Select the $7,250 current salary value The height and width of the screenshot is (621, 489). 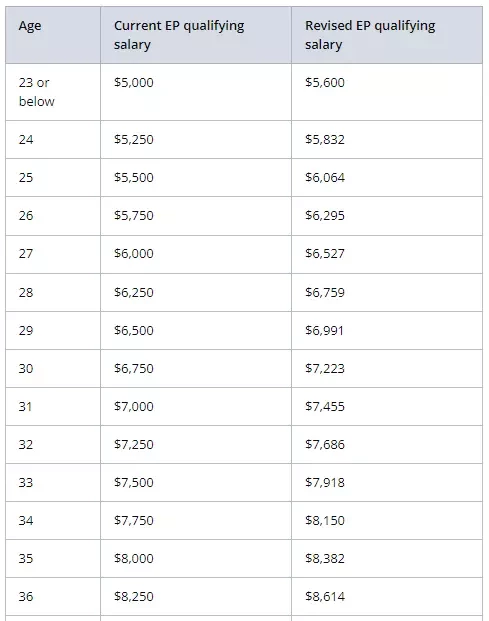133,444
